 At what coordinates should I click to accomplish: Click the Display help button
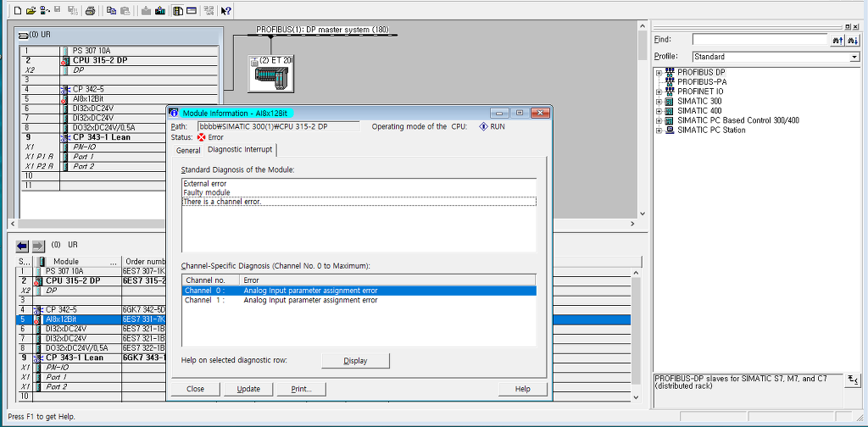point(355,361)
